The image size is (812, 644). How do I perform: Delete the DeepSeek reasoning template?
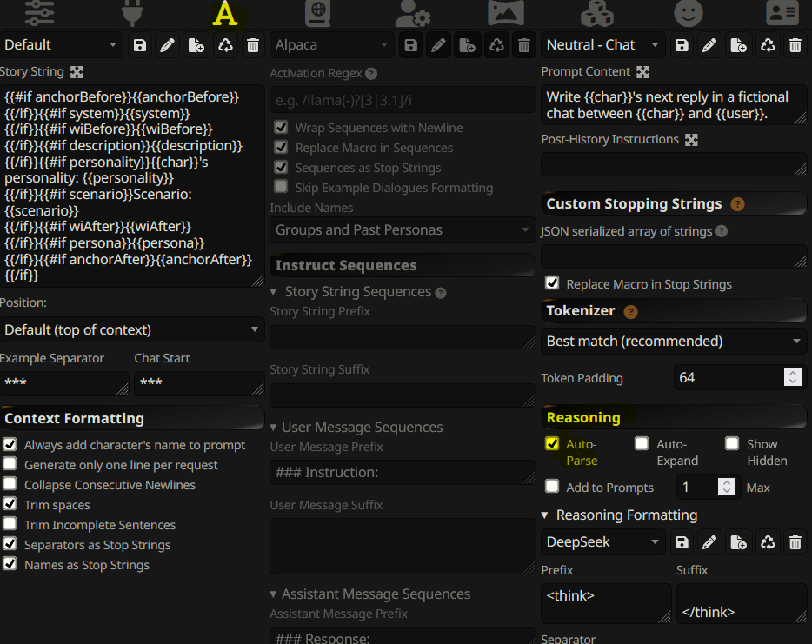[795, 542]
